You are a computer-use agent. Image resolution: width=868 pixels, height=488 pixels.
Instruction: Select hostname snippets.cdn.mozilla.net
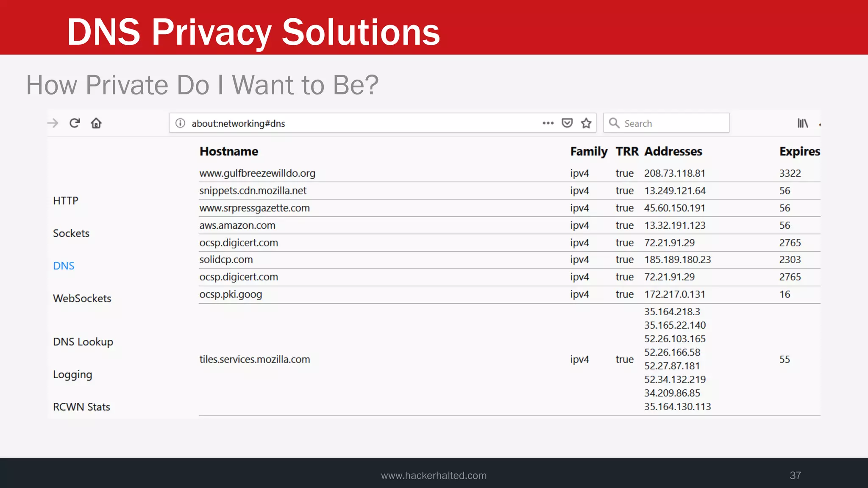253,191
